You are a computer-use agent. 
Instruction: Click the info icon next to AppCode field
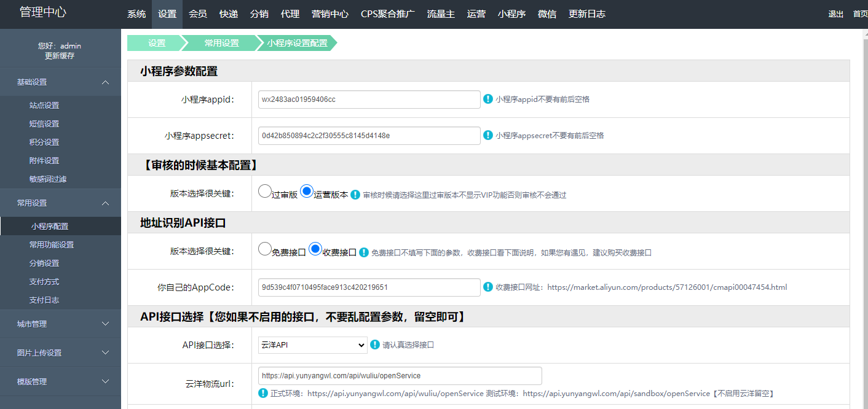tap(488, 287)
